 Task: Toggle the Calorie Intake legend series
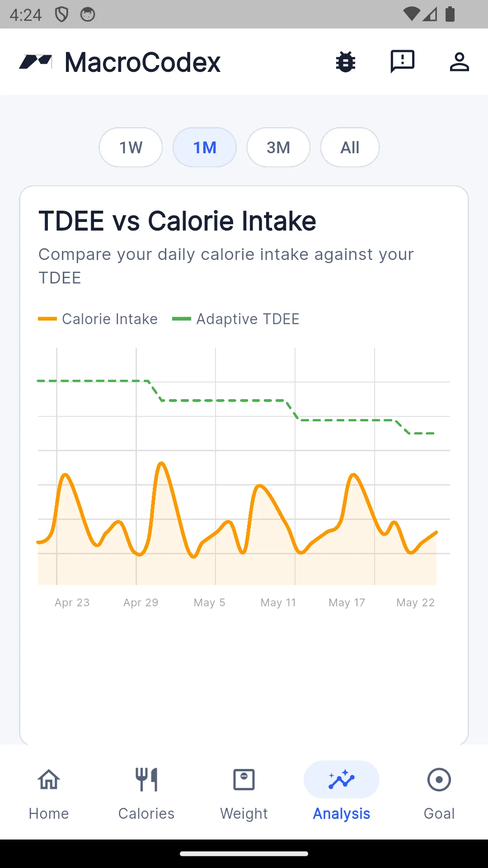[98, 319]
